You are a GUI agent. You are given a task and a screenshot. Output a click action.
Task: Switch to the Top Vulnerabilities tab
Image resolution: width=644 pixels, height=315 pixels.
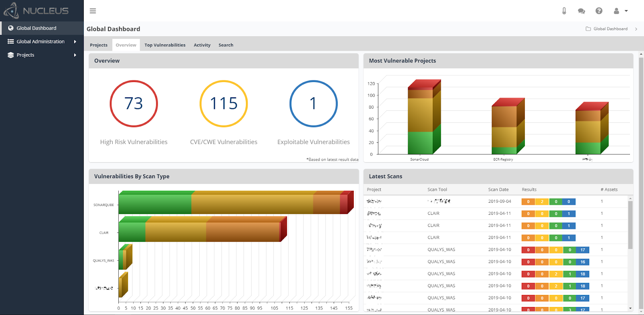(x=165, y=45)
